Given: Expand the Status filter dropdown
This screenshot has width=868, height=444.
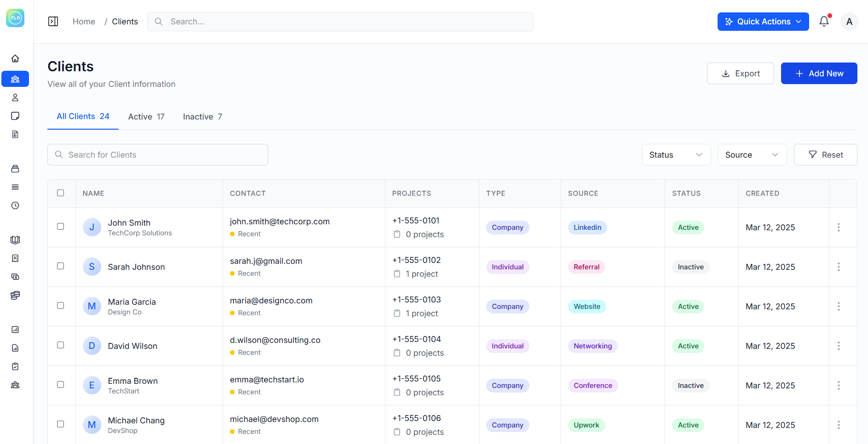Looking at the screenshot, I should pyautogui.click(x=676, y=155).
